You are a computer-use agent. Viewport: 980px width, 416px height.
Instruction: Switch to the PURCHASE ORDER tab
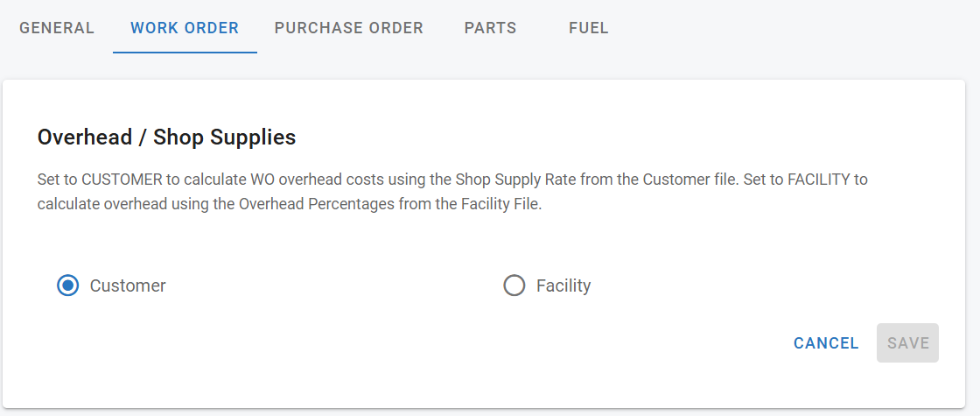[349, 28]
